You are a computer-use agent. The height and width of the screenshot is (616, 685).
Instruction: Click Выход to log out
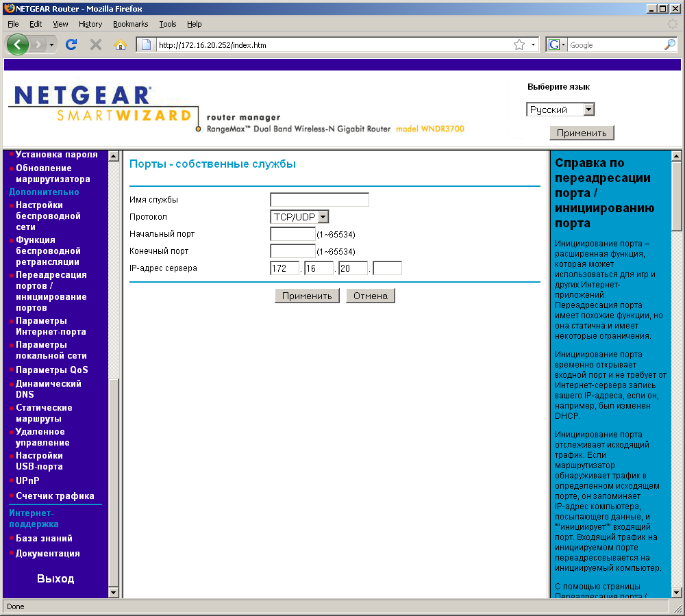[55, 578]
